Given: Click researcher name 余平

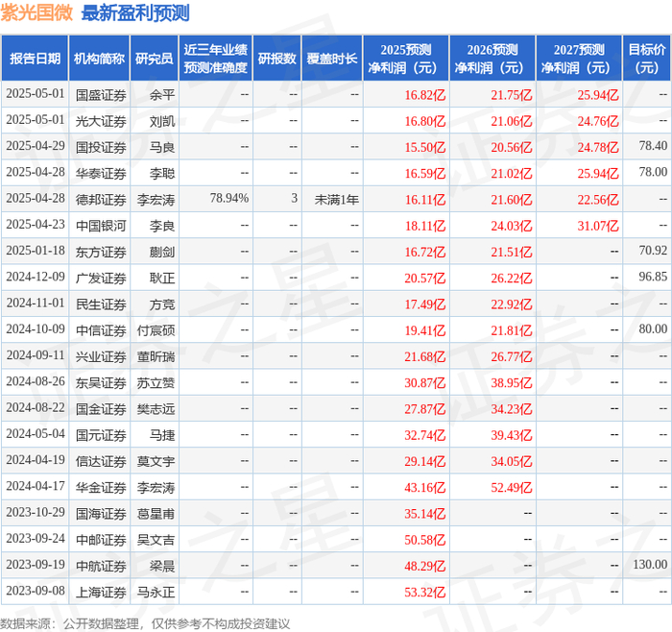Looking at the screenshot, I should (x=162, y=95).
